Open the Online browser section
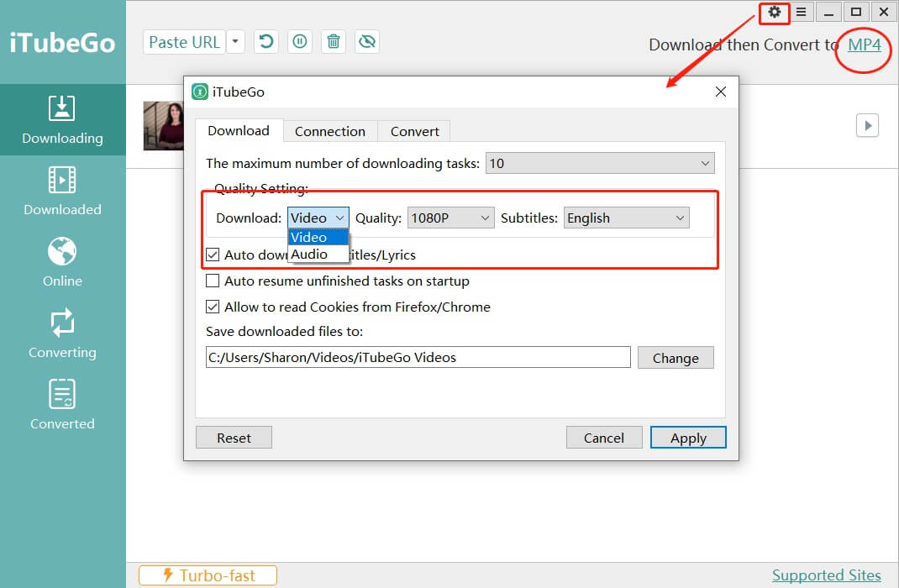899x588 pixels. click(x=62, y=262)
